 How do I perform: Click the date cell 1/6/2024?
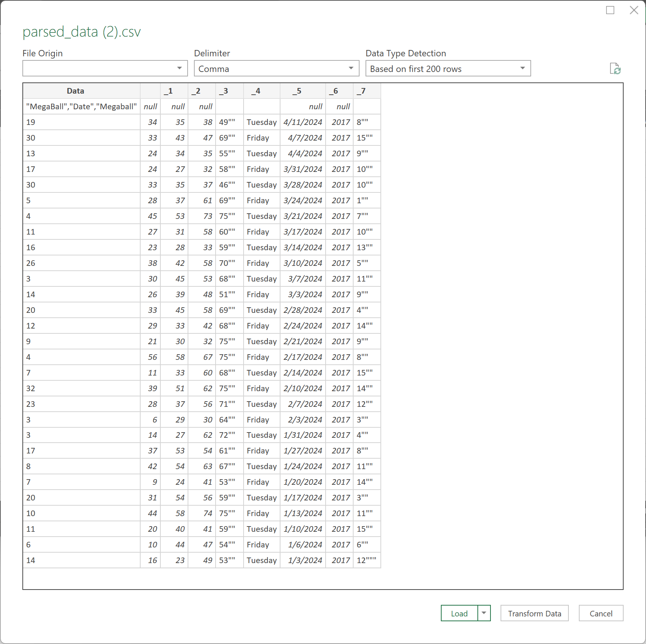pyautogui.click(x=303, y=545)
